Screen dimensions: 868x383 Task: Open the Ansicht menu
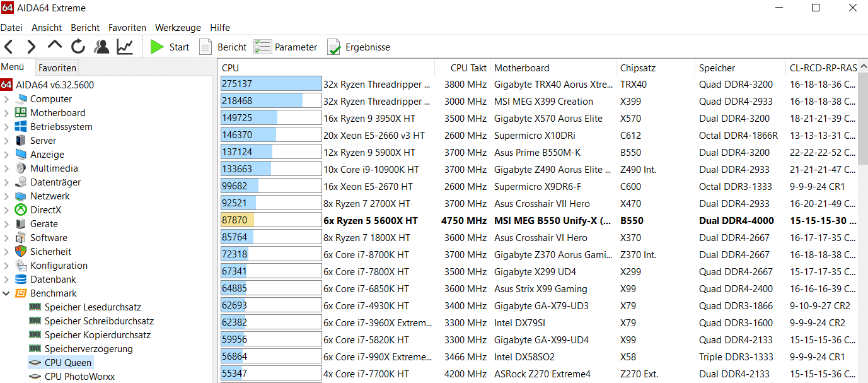click(x=47, y=28)
